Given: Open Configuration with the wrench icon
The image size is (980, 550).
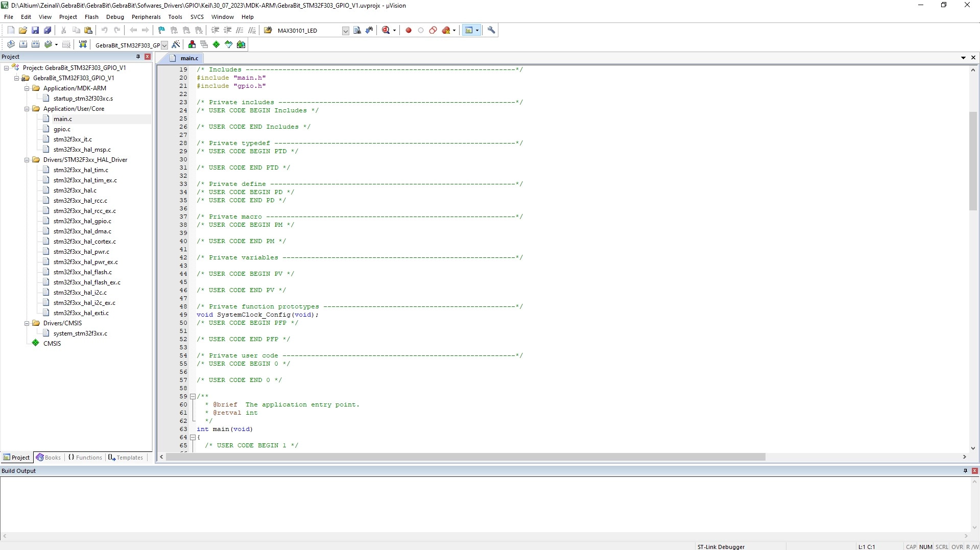Looking at the screenshot, I should click(491, 30).
